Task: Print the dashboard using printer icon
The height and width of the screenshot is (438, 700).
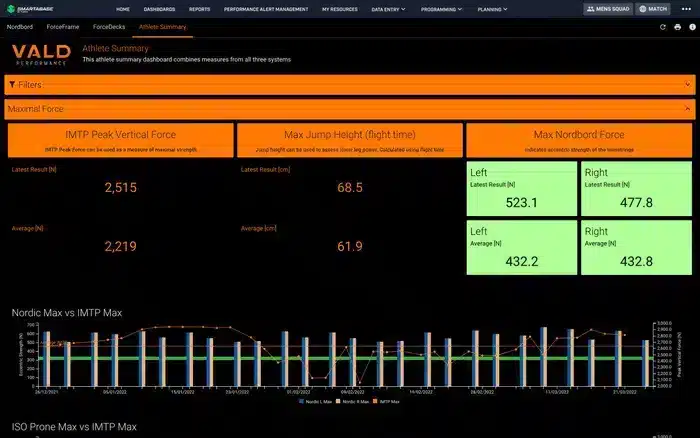Action: [x=678, y=27]
